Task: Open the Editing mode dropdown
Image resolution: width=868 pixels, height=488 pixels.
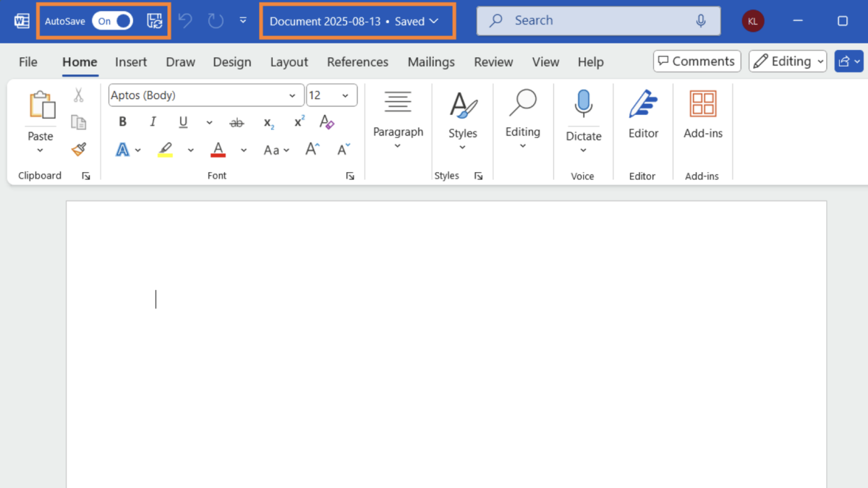Action: click(x=788, y=61)
